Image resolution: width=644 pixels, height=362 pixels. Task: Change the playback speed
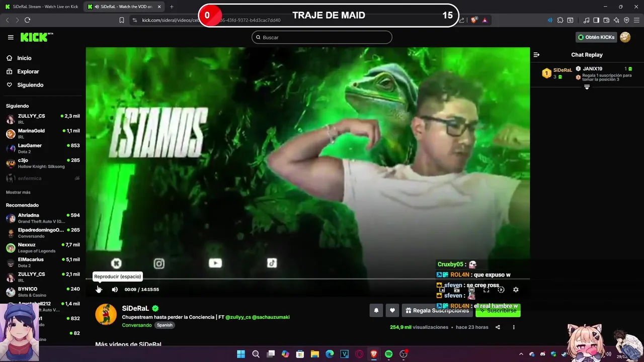[x=501, y=290]
